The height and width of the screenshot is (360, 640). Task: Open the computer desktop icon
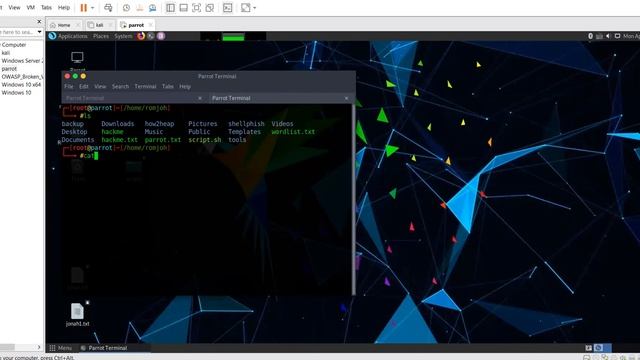point(77,58)
